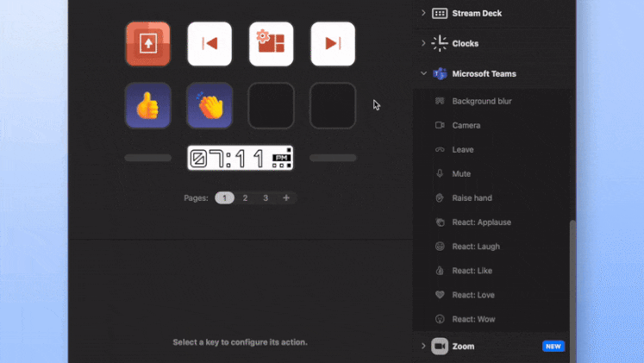Select the Background blur action label

coord(482,101)
